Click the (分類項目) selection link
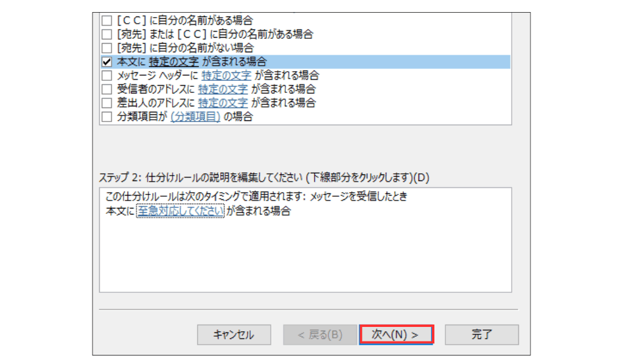Viewport: 623px width, 364px height. point(194,117)
